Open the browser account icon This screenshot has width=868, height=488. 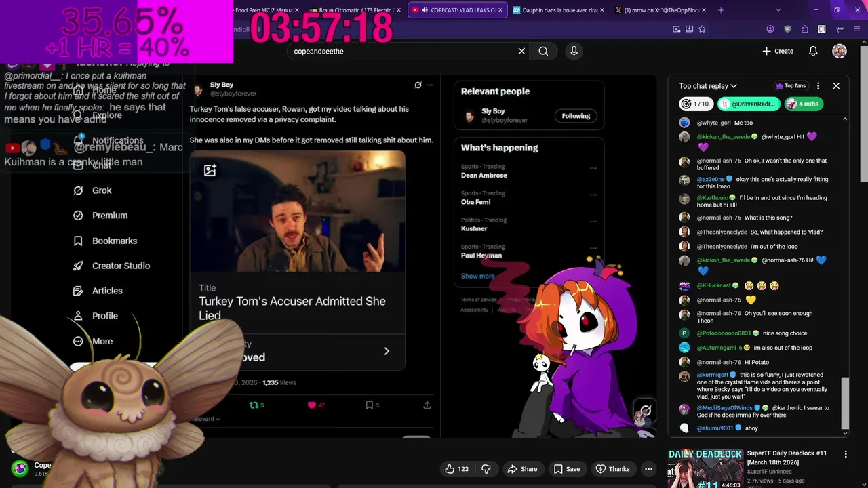pos(770,29)
